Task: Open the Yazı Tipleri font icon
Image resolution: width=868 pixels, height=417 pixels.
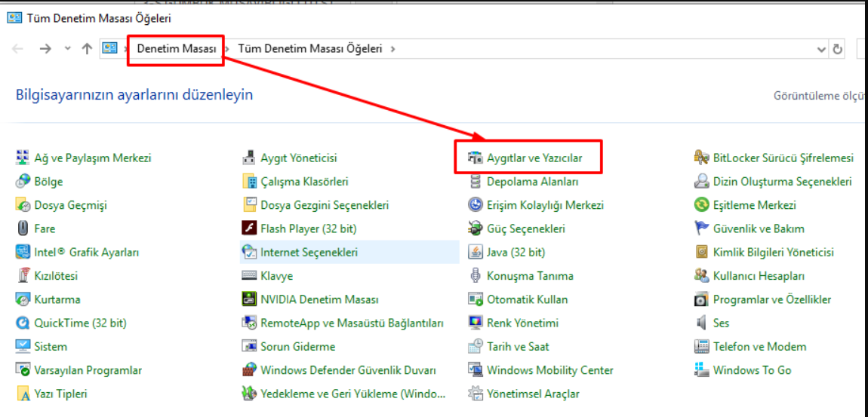Action: coord(23,394)
